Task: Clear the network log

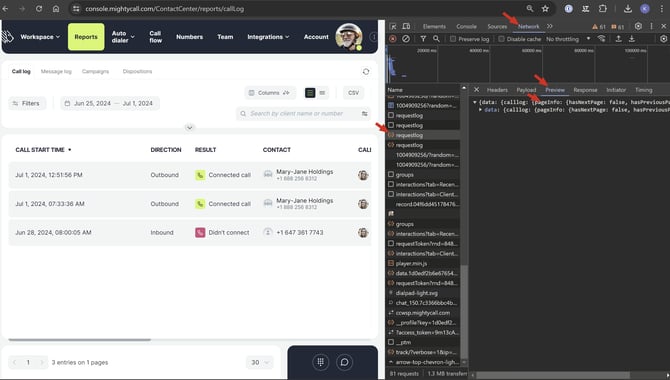Action: point(406,39)
